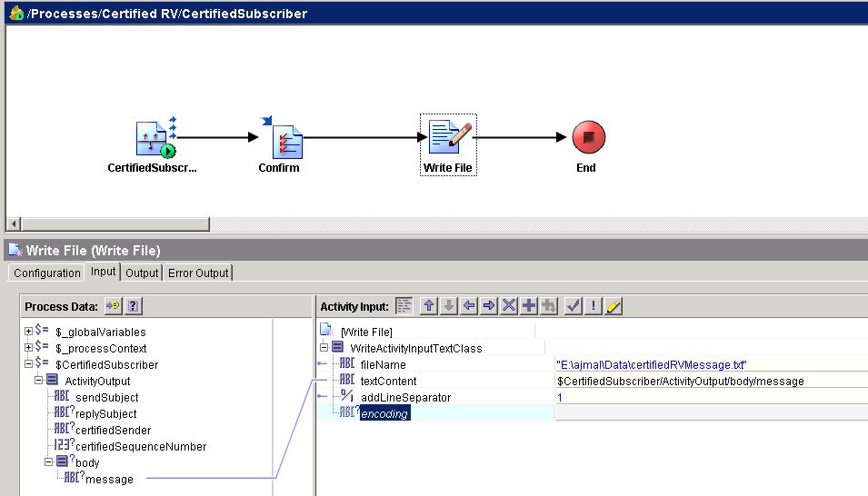Click the WriteActivityInputTextClass label
The image size is (868, 496).
click(415, 348)
